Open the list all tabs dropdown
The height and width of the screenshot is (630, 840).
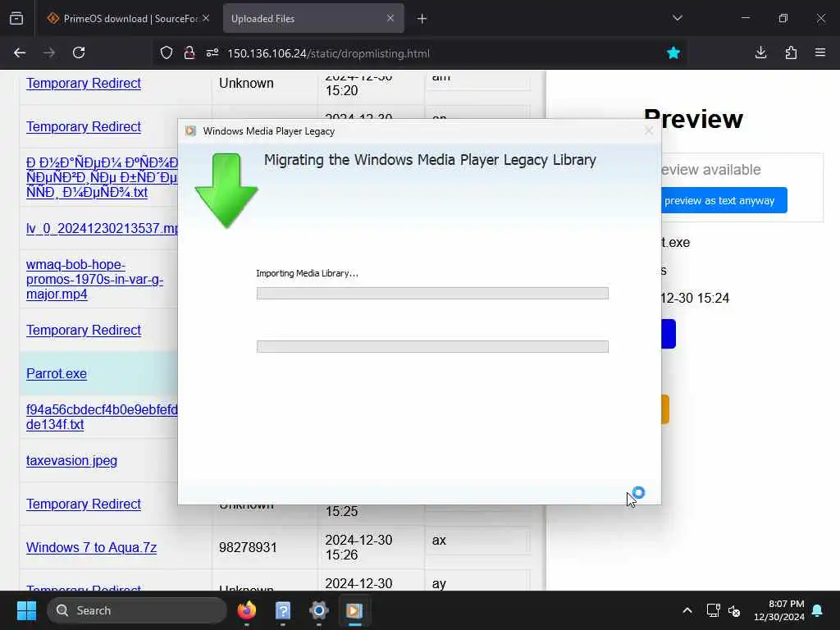[x=677, y=18]
